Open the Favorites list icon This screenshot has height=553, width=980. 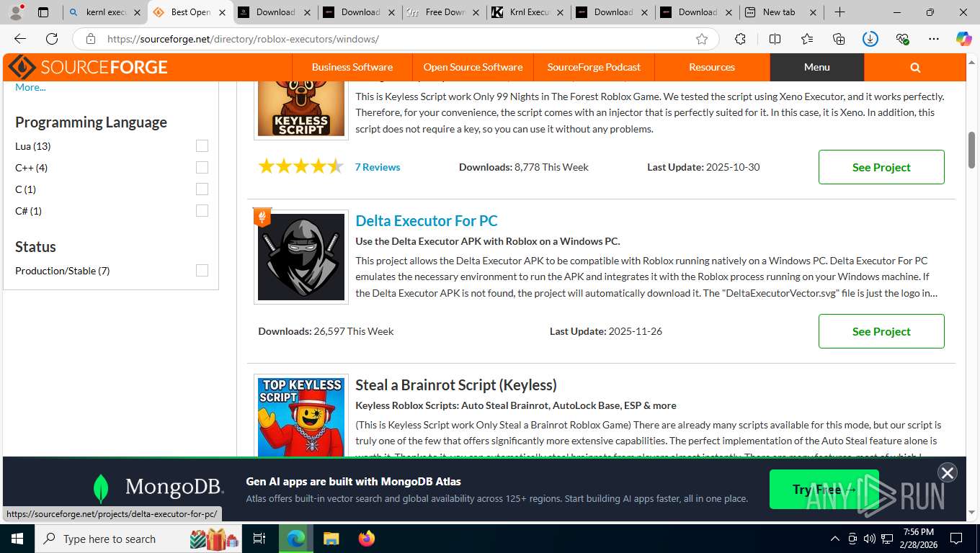pos(806,39)
